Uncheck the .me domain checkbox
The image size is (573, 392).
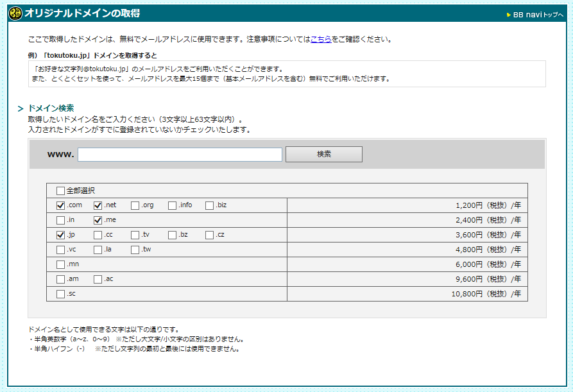point(98,220)
